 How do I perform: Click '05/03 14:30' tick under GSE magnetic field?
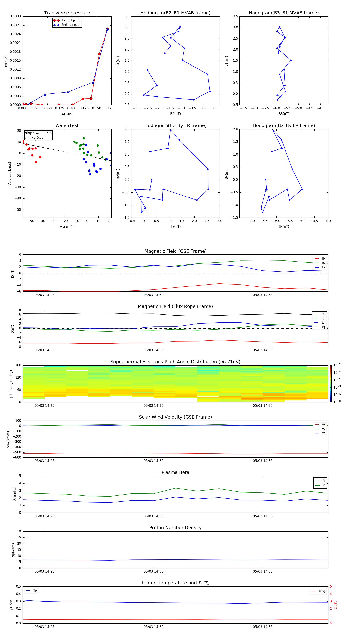pos(153,295)
